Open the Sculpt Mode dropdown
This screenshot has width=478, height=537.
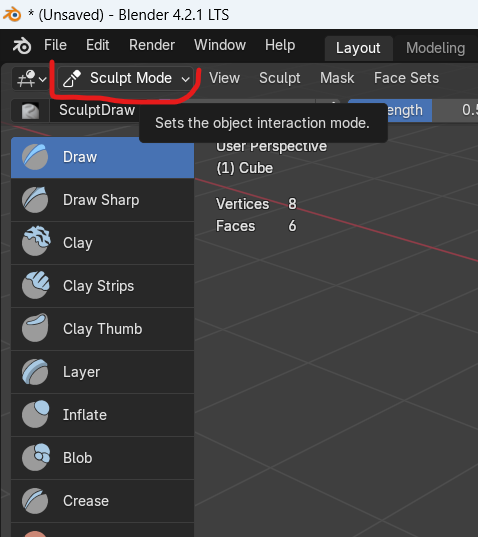tap(126, 78)
